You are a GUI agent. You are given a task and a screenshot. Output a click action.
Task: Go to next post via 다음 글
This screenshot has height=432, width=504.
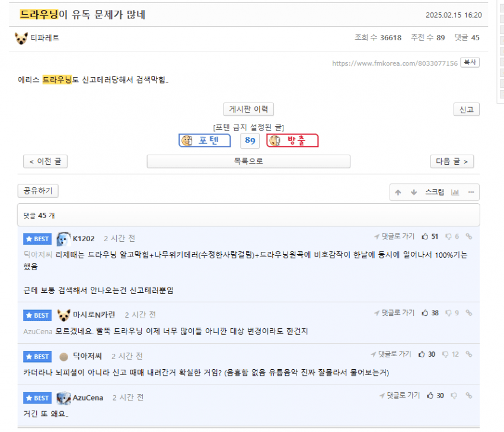pyautogui.click(x=452, y=161)
